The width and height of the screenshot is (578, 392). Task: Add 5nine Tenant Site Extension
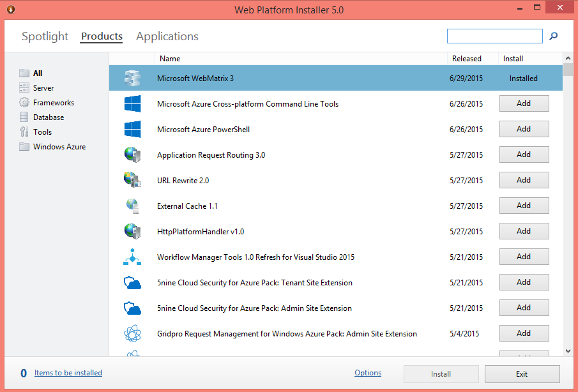[524, 282]
